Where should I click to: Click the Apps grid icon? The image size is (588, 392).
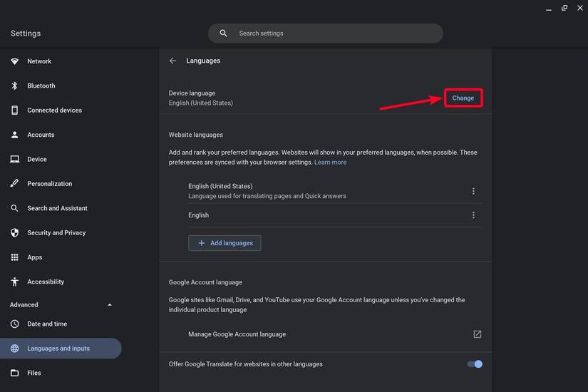click(x=14, y=257)
